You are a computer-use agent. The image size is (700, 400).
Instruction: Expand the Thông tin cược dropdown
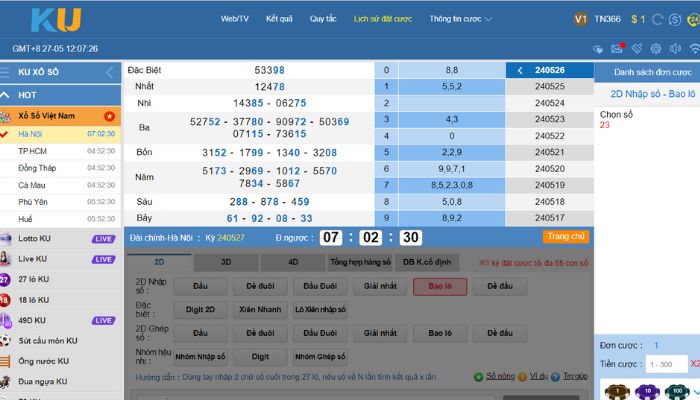[x=460, y=19]
